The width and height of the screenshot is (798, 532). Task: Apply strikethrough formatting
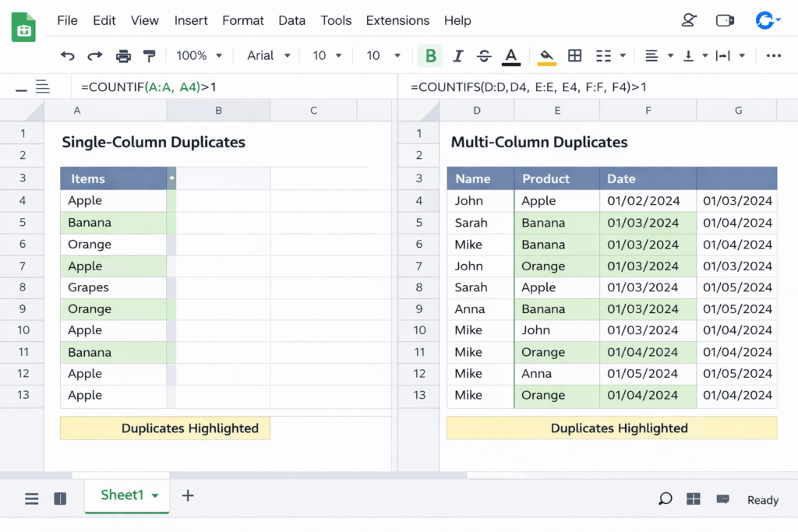coord(484,55)
